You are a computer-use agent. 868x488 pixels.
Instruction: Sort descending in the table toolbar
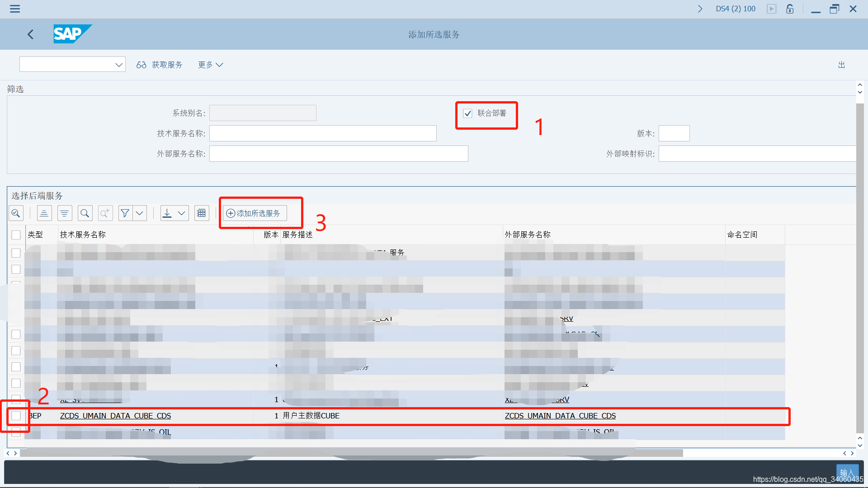coord(64,213)
